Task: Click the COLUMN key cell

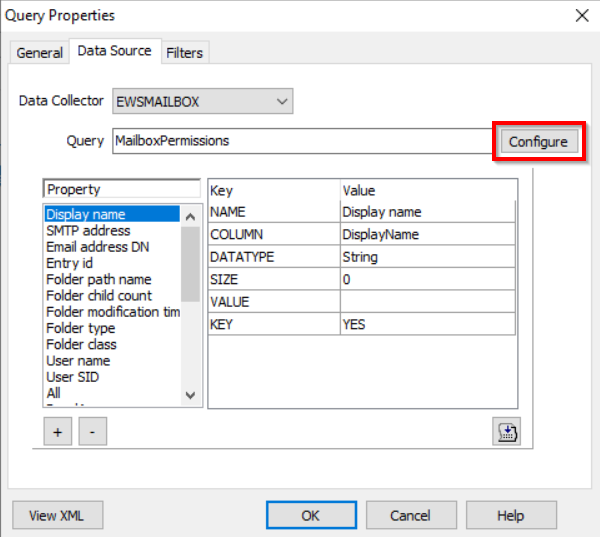Action: point(274,234)
